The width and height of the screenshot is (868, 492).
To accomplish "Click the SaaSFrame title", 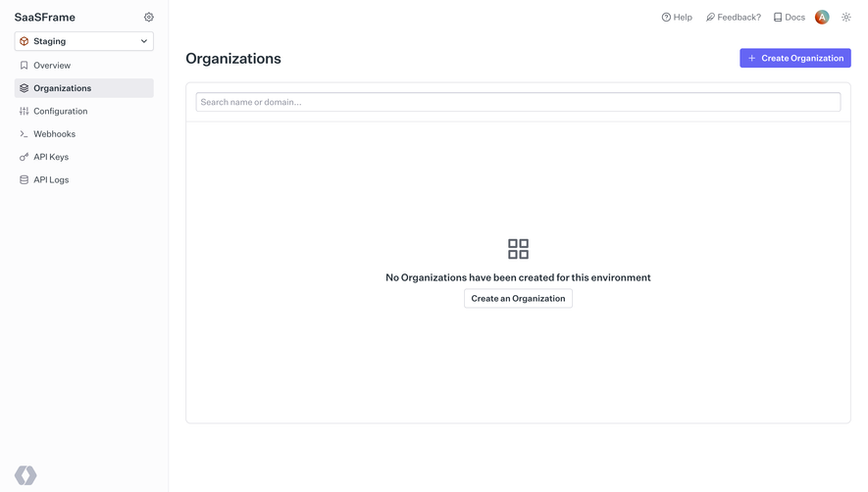I will click(x=45, y=18).
